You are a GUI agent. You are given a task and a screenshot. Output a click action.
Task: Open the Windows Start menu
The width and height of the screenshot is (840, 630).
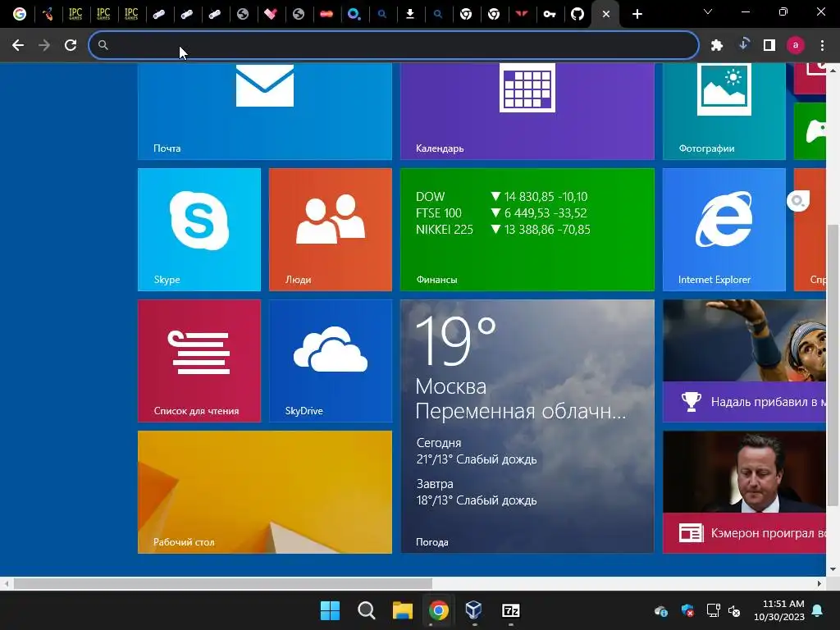(x=330, y=610)
